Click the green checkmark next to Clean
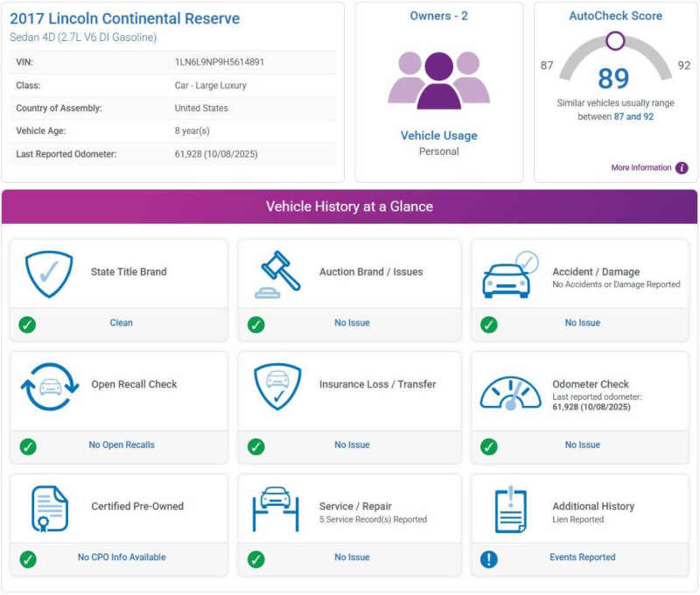 tap(27, 324)
